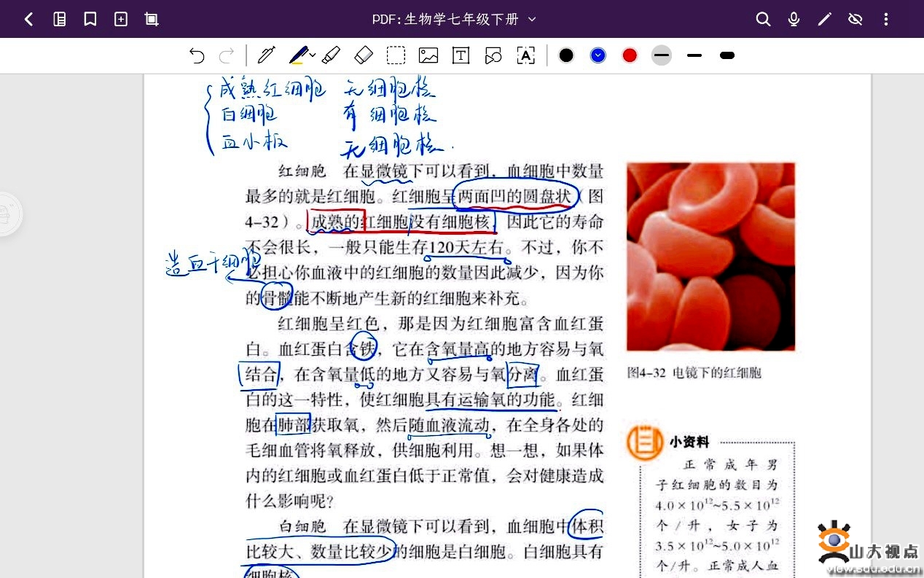Toggle the bookmark icon

(x=90, y=19)
